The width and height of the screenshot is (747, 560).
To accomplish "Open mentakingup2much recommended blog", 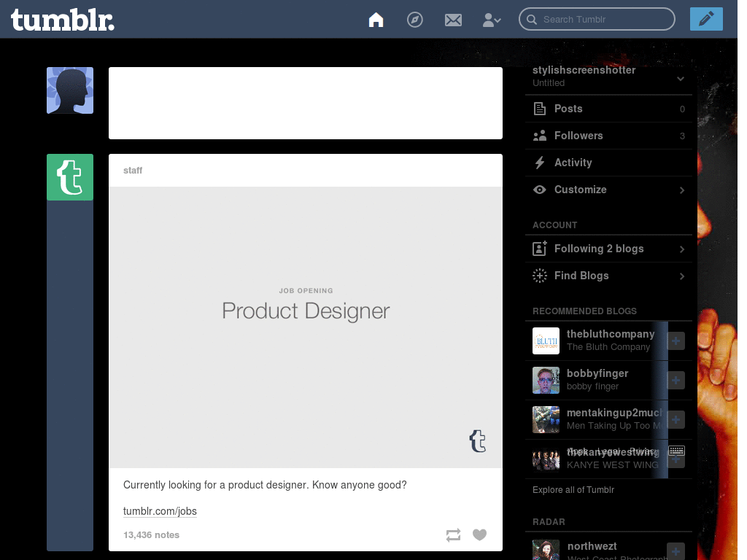I will pyautogui.click(x=614, y=413).
